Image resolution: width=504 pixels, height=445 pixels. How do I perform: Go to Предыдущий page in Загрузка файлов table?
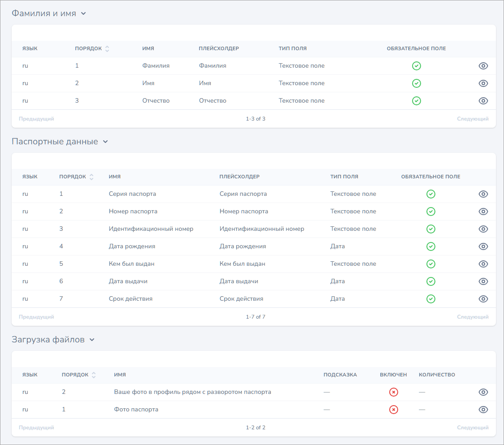(x=36, y=428)
